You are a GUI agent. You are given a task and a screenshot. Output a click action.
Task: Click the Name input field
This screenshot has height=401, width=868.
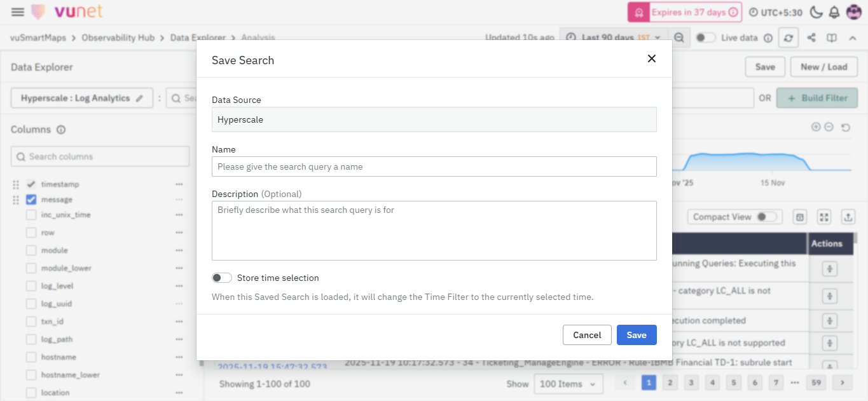(x=434, y=167)
